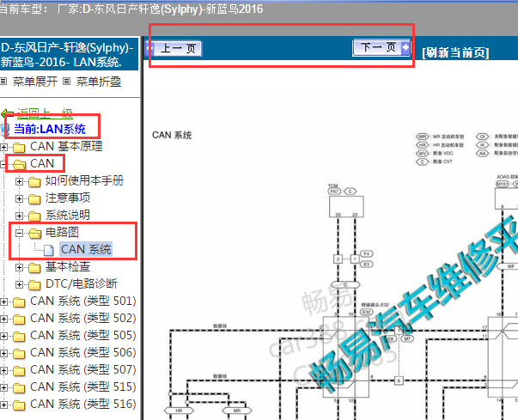Expand the 如何使用本手册 node
Screen dimensions: 518x420
[x=19, y=181]
